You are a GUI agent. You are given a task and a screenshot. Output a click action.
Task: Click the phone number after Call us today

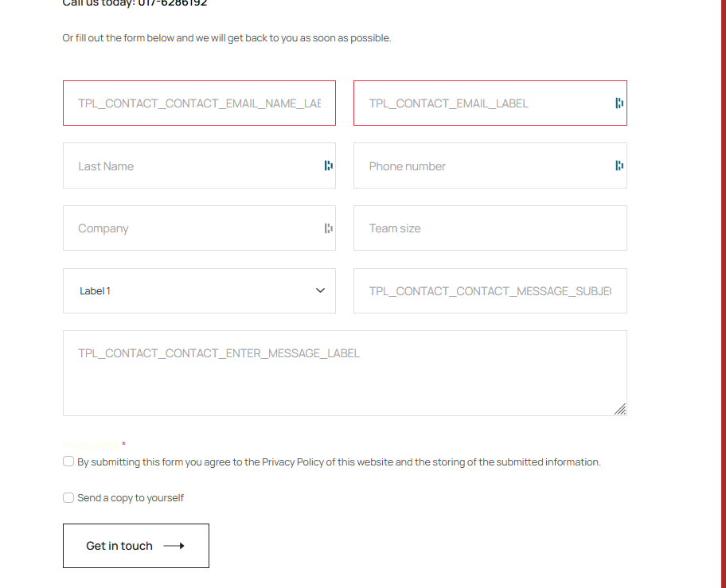pyautogui.click(x=173, y=3)
